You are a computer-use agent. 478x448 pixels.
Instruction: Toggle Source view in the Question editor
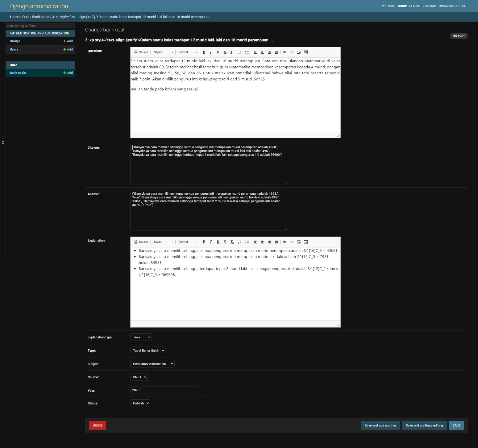pyautogui.click(x=141, y=52)
